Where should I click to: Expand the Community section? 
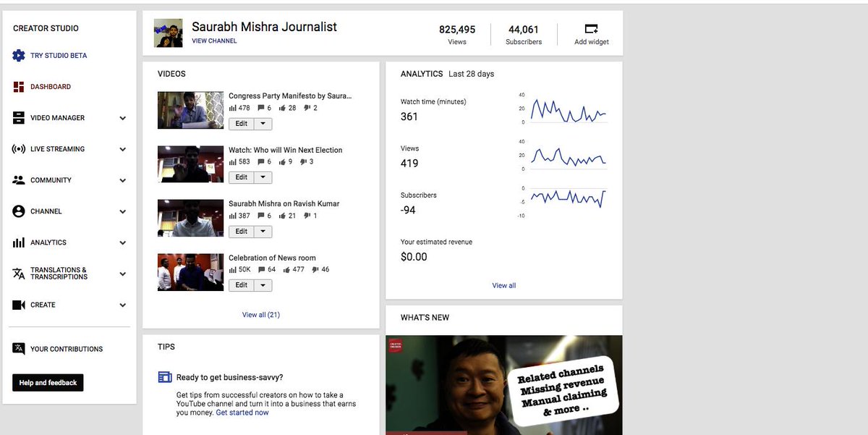[x=122, y=180]
